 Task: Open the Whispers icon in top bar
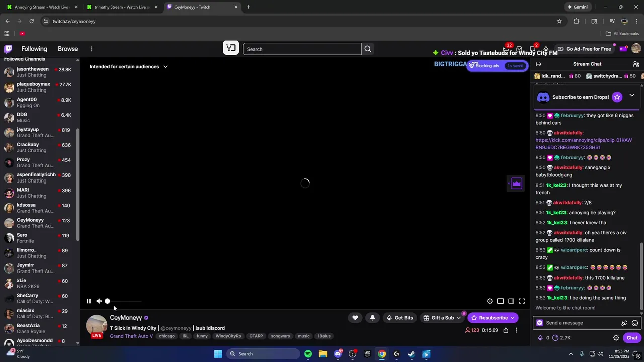tap(533, 49)
